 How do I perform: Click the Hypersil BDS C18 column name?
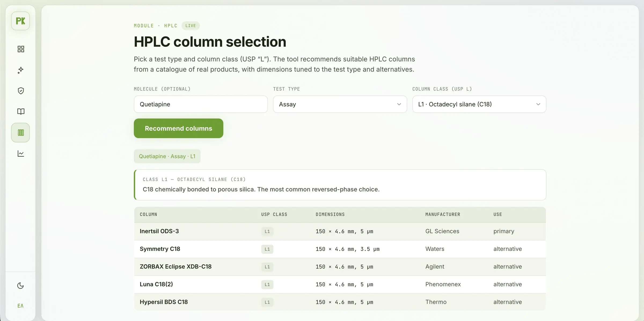pos(164,302)
